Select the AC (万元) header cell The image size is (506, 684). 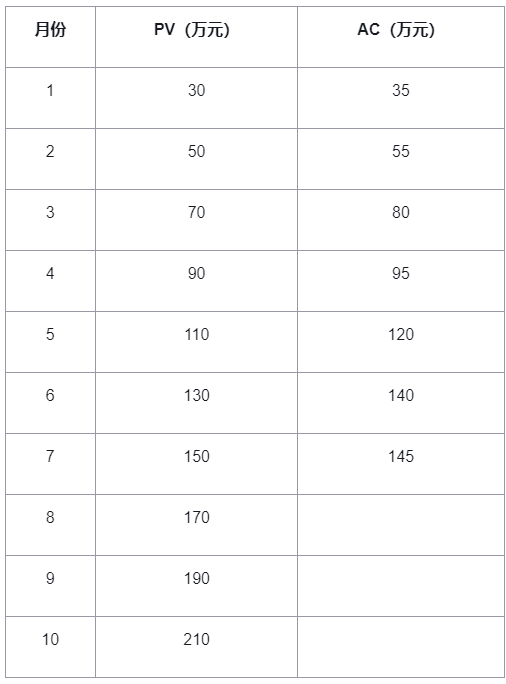(400, 37)
